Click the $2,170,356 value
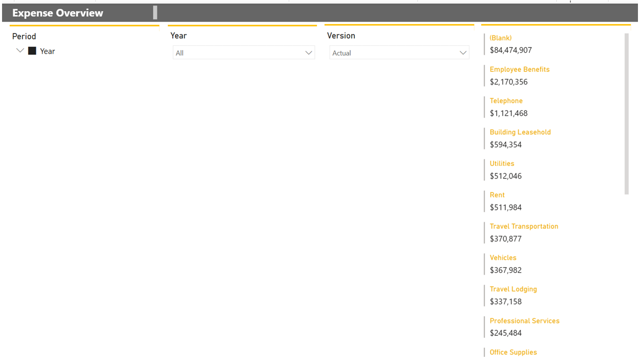The width and height of the screenshot is (640, 364). (508, 82)
